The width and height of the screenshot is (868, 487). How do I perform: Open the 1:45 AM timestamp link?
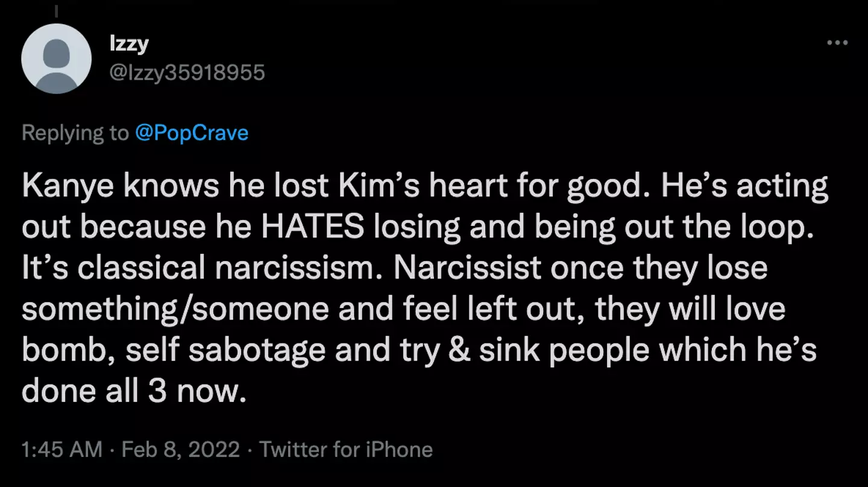[x=61, y=450]
